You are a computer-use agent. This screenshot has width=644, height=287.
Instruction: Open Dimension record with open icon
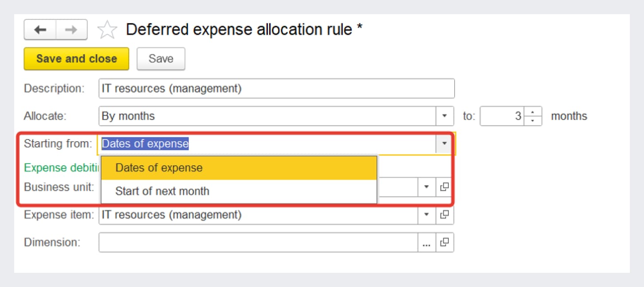point(444,242)
